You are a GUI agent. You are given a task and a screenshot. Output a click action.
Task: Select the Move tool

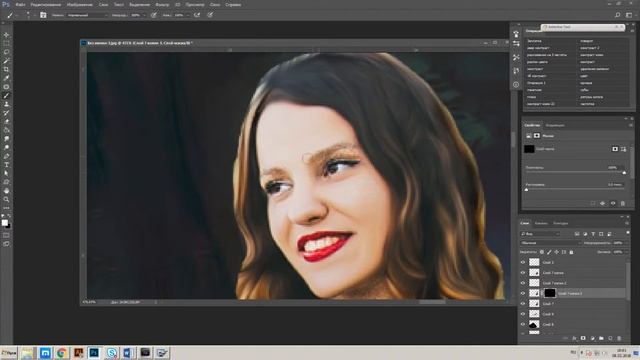point(6,35)
